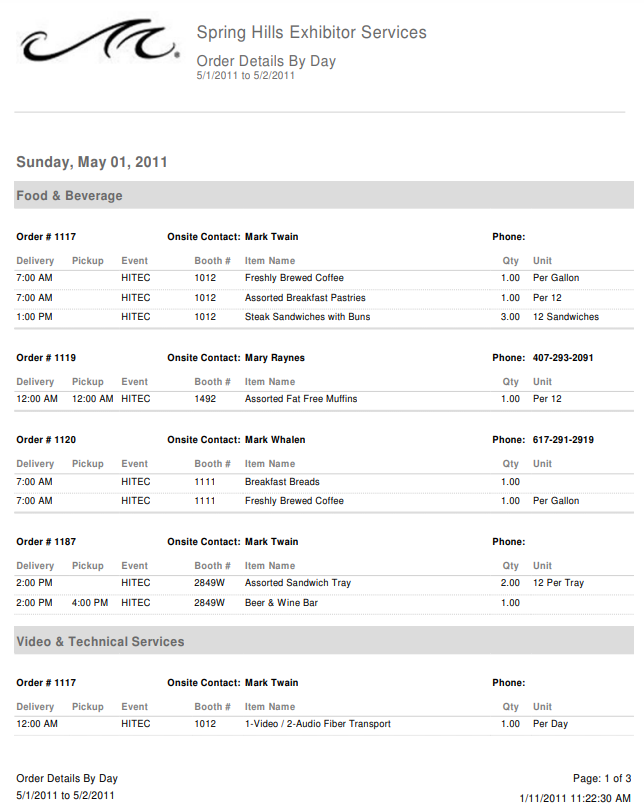Click onsite contact name Mark Whalen
Image resolution: width=644 pixels, height=805 pixels.
(x=275, y=440)
